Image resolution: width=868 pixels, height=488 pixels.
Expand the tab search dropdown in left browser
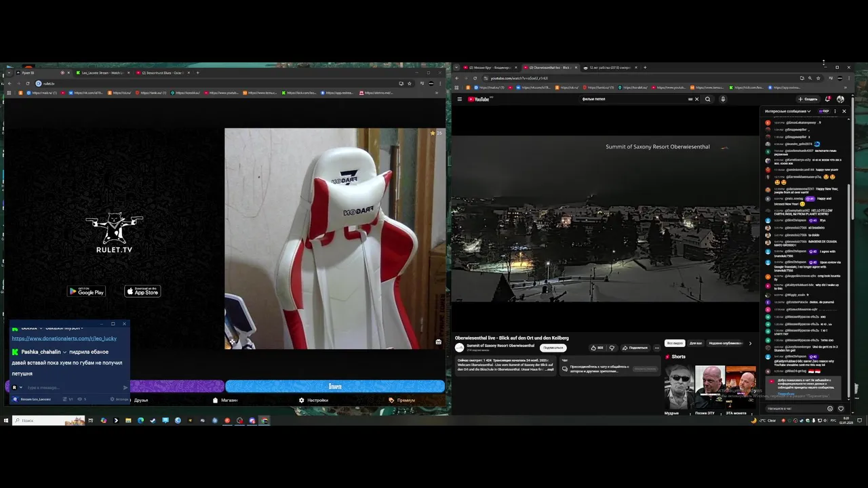tap(7, 73)
